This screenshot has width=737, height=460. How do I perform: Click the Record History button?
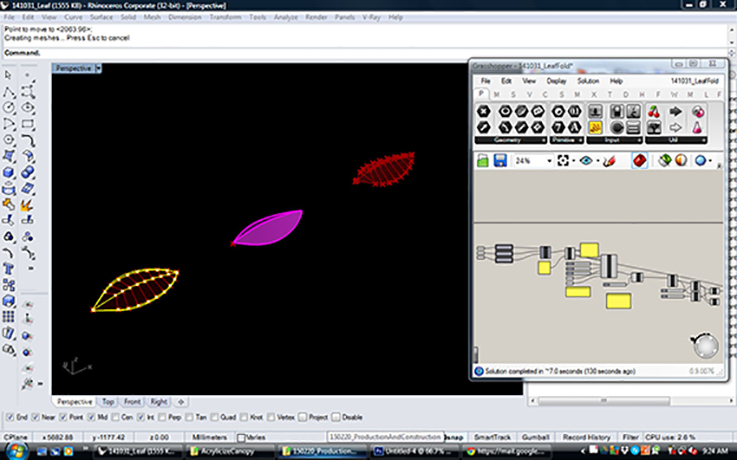[x=586, y=437]
